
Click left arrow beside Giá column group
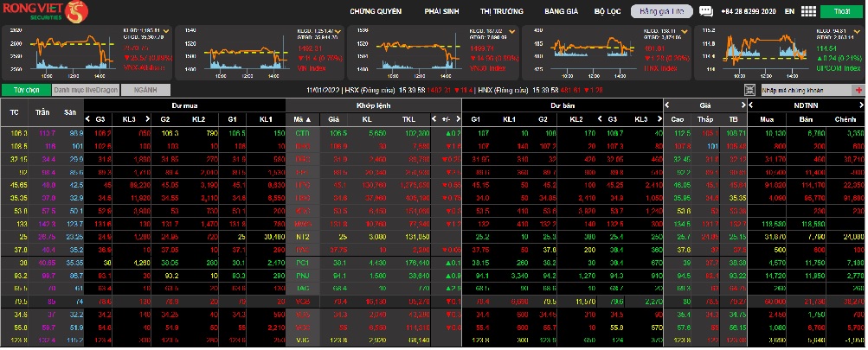click(x=668, y=105)
